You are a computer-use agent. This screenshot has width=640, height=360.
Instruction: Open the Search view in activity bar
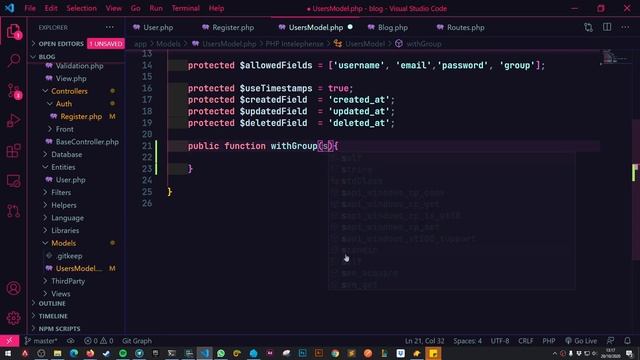click(13, 60)
